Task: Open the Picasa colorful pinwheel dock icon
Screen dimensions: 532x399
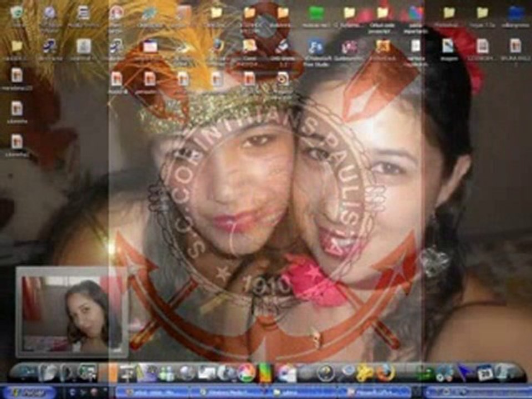Action: click(x=247, y=373)
